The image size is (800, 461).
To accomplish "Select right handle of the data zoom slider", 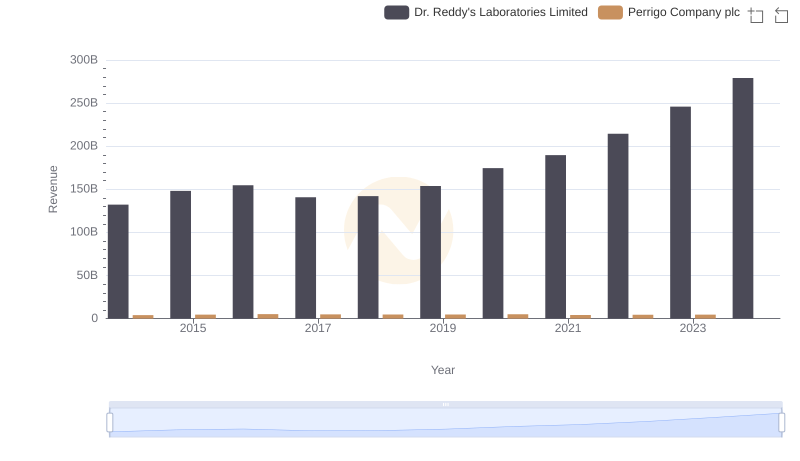I will coord(782,423).
